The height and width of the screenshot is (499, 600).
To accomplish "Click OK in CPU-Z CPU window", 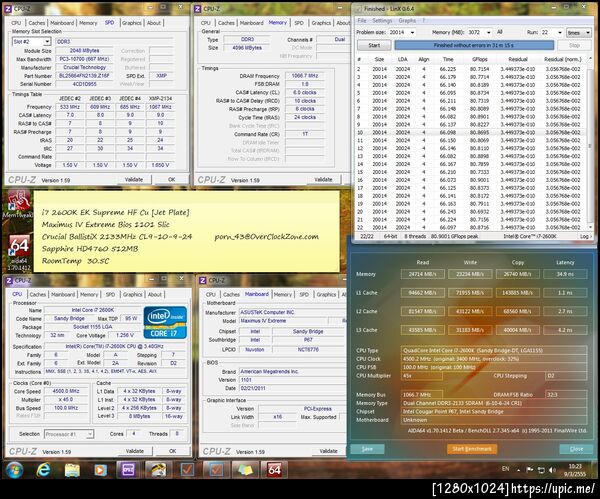I will tap(173, 451).
